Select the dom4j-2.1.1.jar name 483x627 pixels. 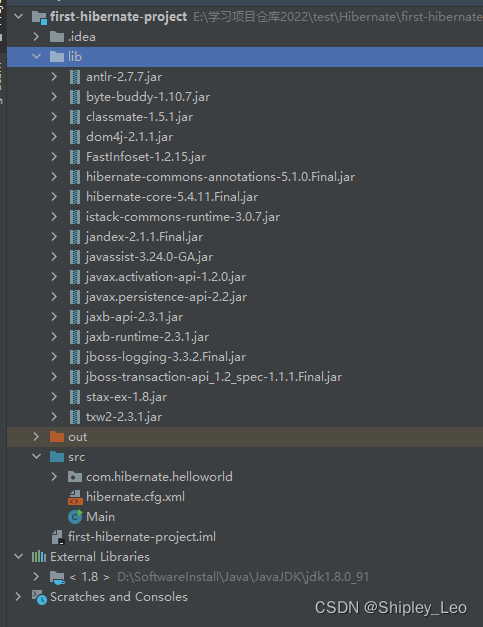tap(130, 137)
